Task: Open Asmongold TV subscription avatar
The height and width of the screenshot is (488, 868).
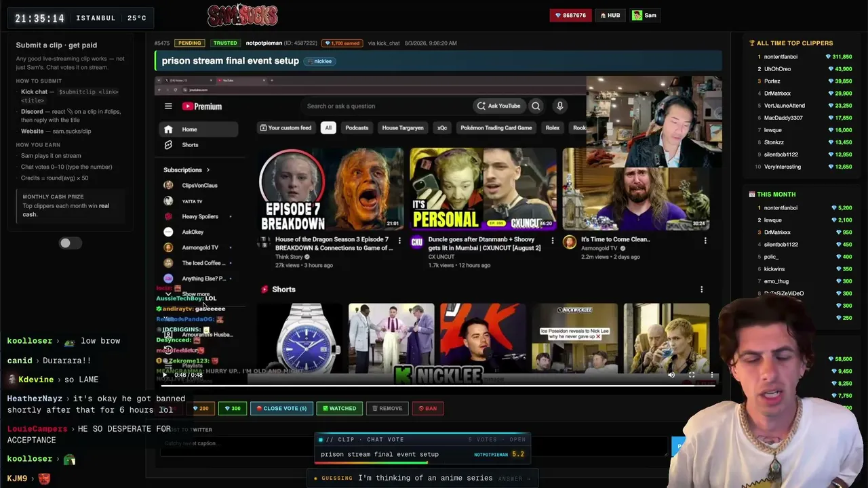Action: click(x=168, y=247)
